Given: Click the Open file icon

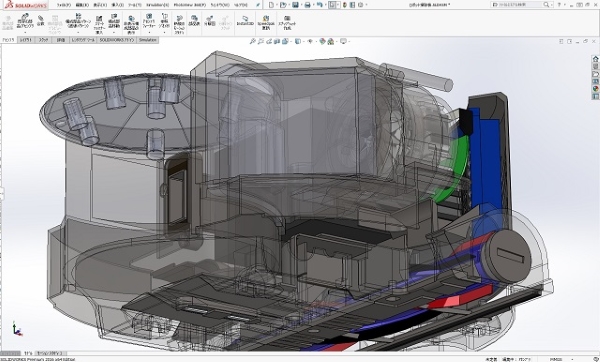Looking at the screenshot, I should tap(283, 5).
